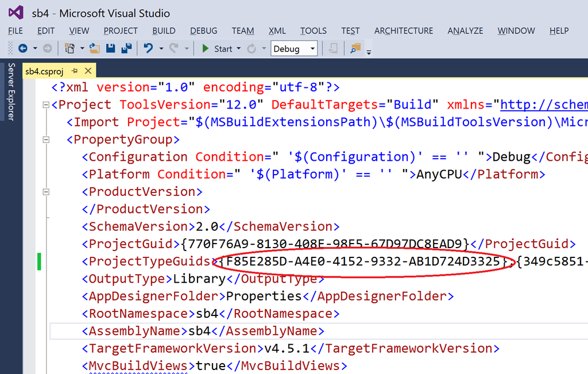This screenshot has height=374, width=588.
Task: Start debugging with the green play button
Action: [x=205, y=48]
